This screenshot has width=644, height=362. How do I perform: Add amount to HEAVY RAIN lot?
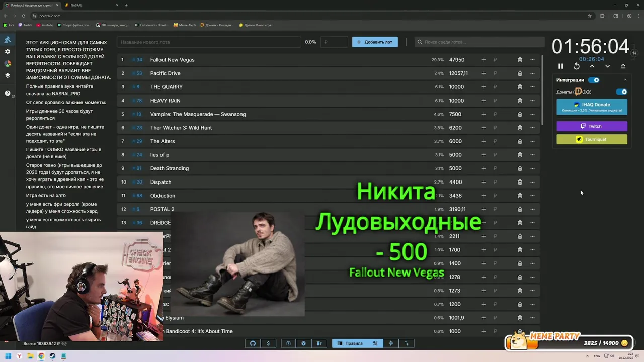pos(484,101)
